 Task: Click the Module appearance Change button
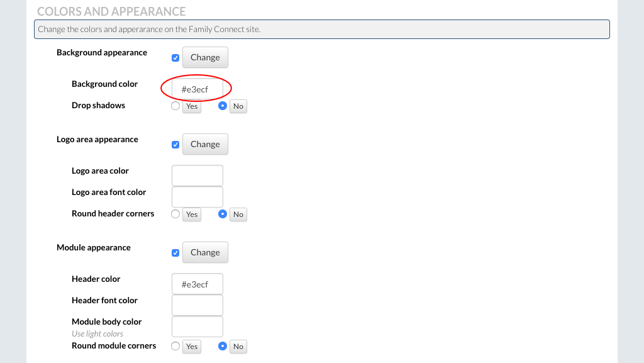point(205,252)
